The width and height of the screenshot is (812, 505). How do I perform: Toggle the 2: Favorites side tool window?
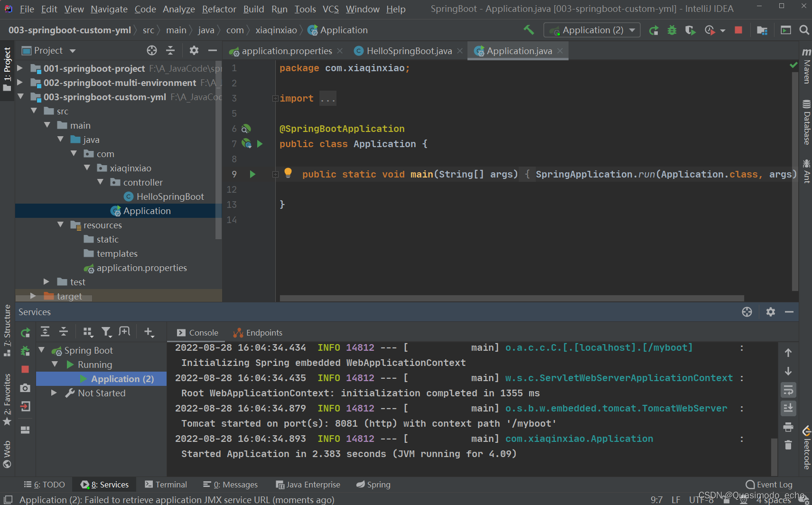tap(7, 400)
